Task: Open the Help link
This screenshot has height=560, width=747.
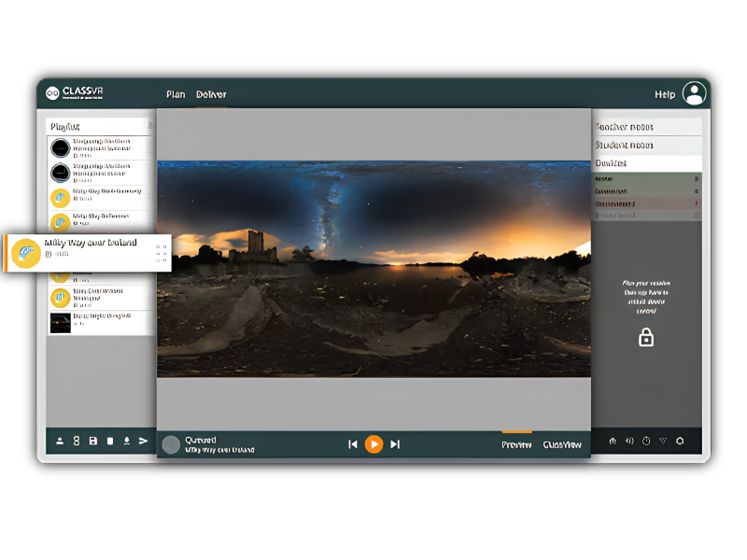Action: [x=665, y=95]
